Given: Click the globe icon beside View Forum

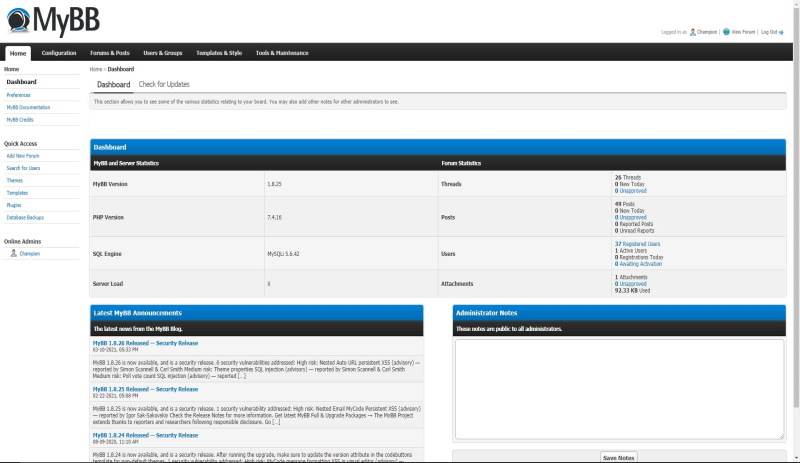Looking at the screenshot, I should pos(726,32).
